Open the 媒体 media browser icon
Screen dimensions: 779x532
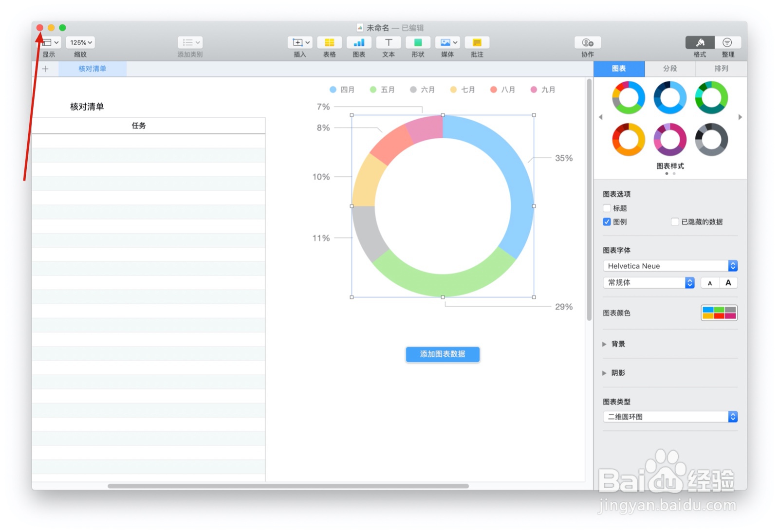[444, 42]
